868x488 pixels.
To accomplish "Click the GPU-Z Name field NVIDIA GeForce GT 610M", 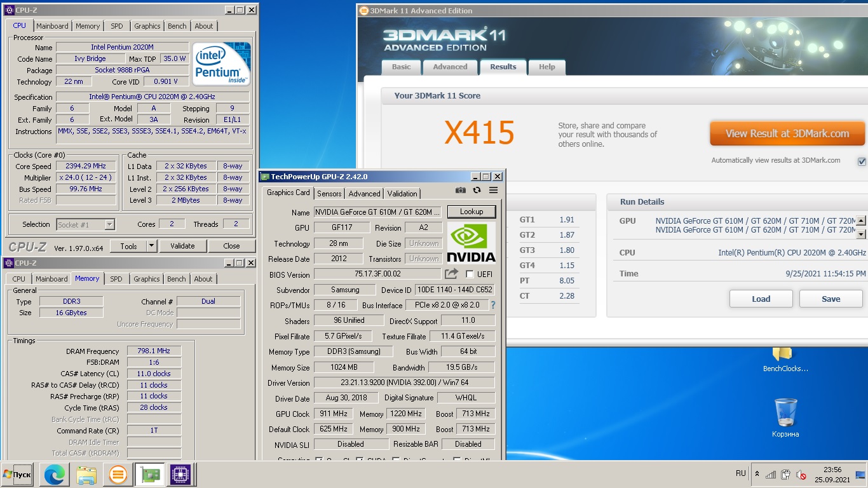I will (x=377, y=212).
